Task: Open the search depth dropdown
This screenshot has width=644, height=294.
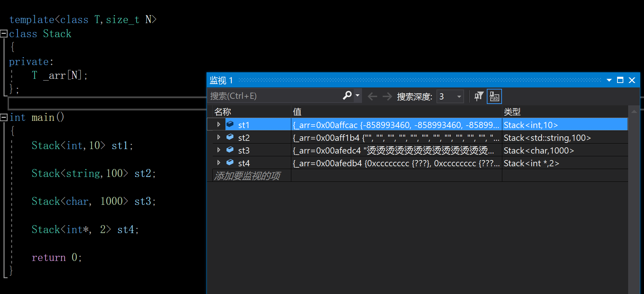Action: click(459, 97)
